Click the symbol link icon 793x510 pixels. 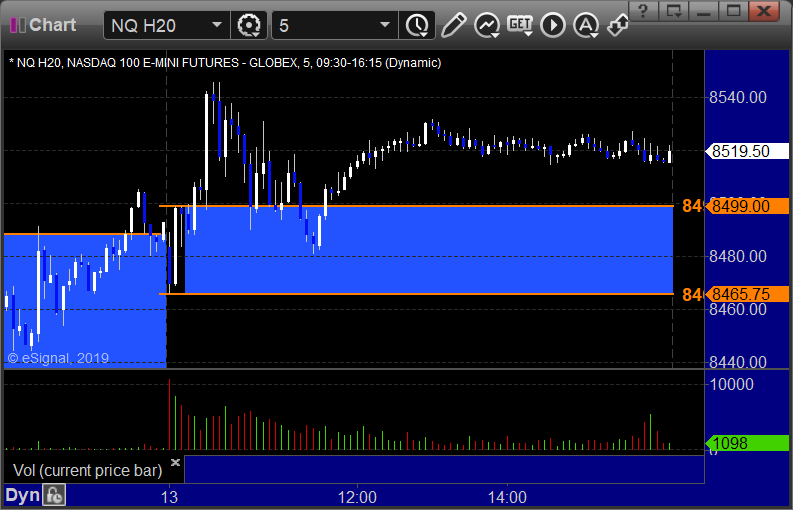[x=618, y=25]
